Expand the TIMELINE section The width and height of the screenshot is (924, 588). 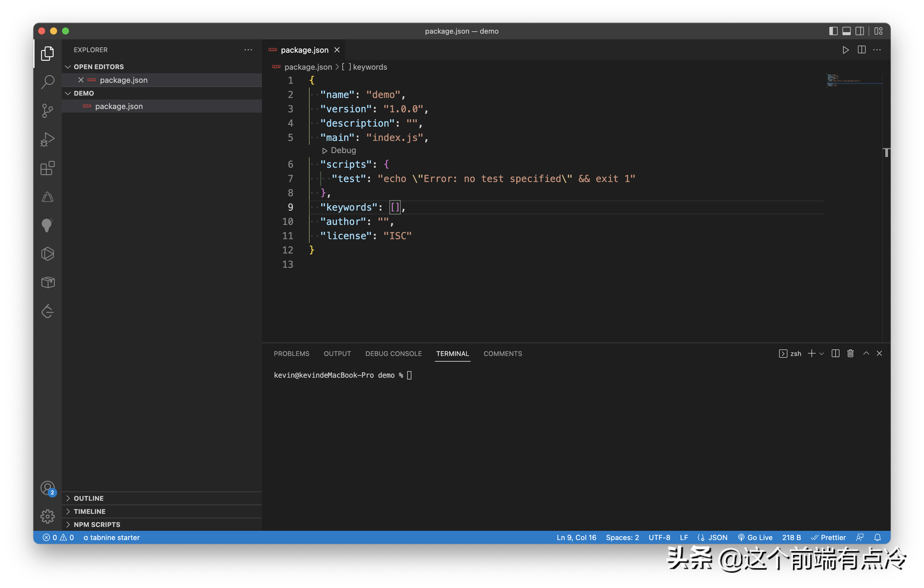coord(162,511)
